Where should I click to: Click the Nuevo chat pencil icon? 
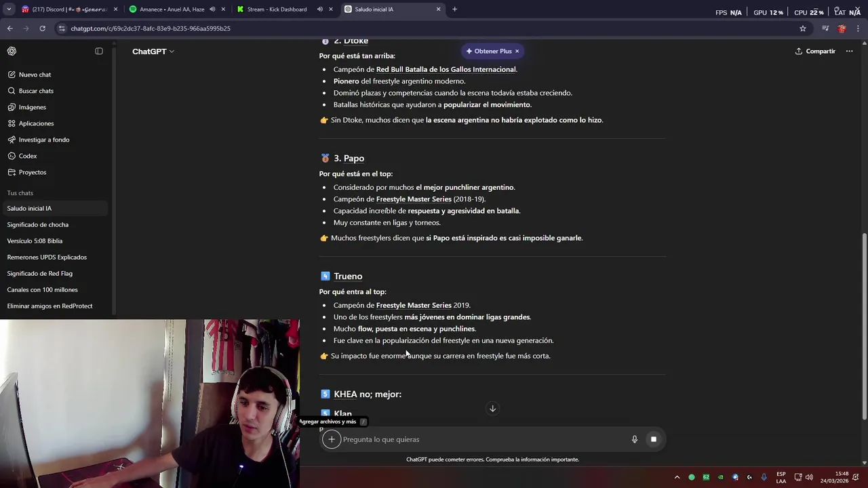coord(12,75)
